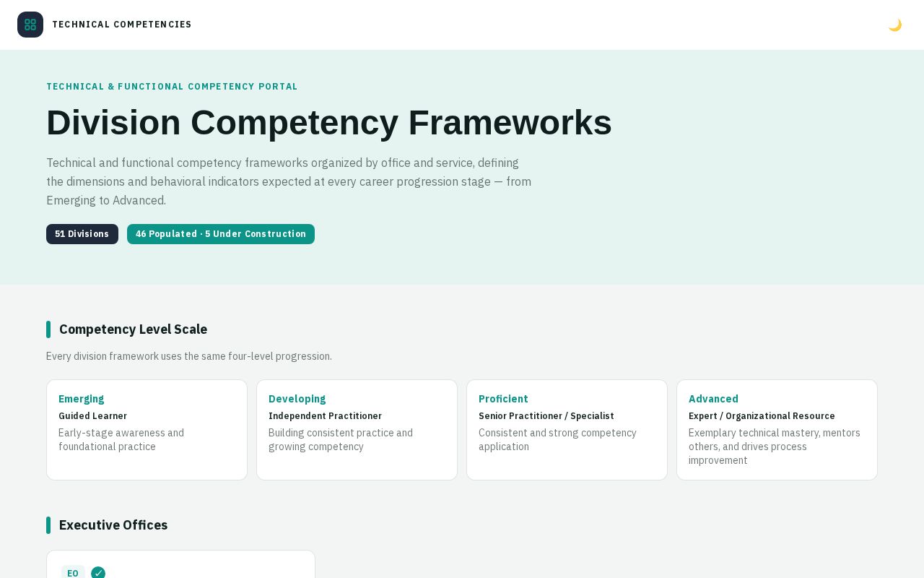
Task: Select the Developing level card
Action: point(357,430)
